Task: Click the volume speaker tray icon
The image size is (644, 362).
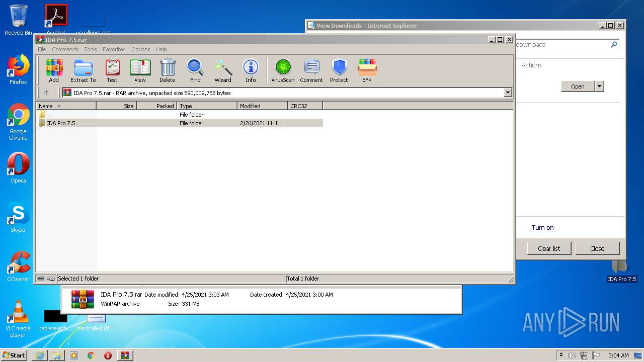Action: click(572, 355)
